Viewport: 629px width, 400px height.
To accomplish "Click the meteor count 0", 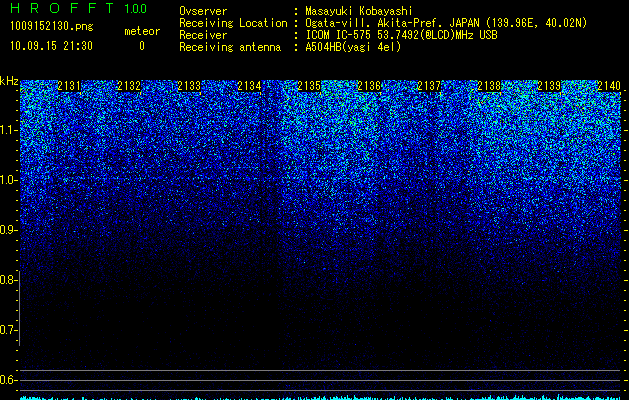I will (x=142, y=46).
